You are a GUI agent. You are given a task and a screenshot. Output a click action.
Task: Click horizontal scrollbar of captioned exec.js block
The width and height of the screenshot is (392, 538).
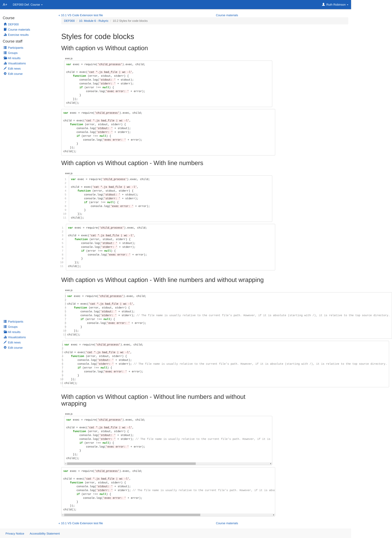pyautogui.click(x=131, y=464)
